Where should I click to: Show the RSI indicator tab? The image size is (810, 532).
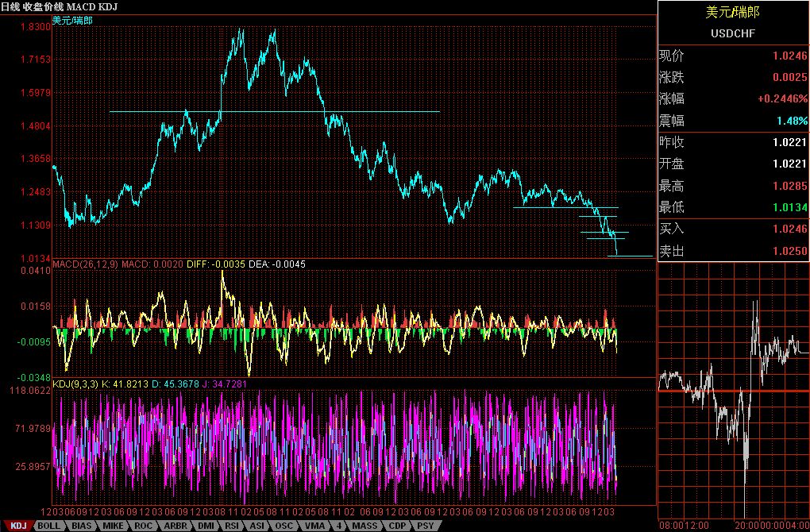[231, 526]
